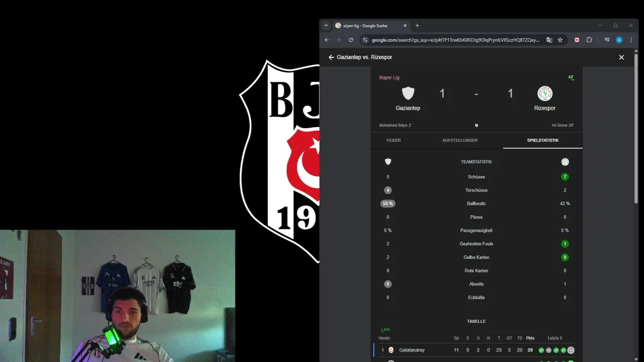Click the page's vertical scrollbar

636,128
